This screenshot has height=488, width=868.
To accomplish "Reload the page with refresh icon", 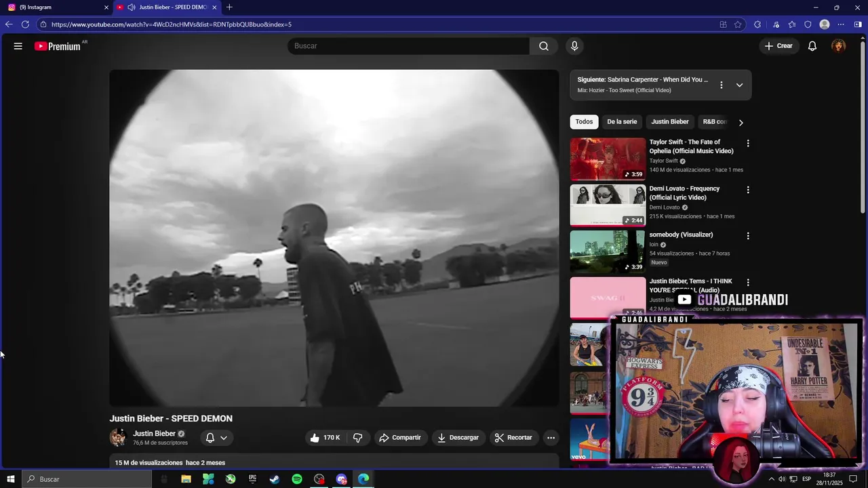I will [x=25, y=24].
